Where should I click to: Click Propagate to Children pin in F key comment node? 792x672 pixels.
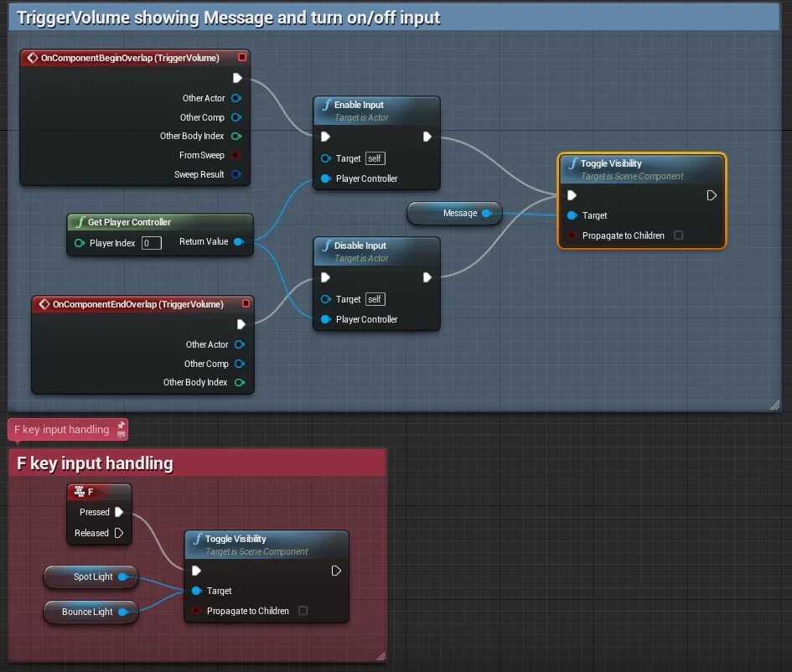196,611
